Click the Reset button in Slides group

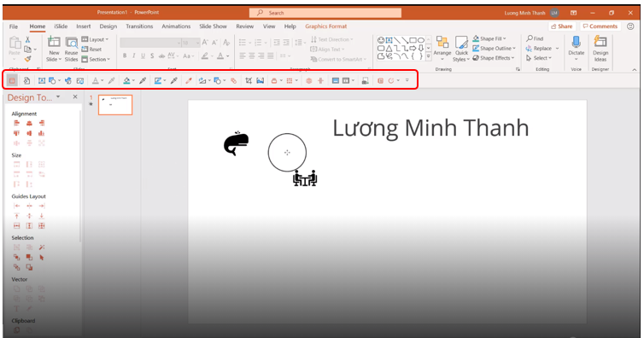[91, 50]
